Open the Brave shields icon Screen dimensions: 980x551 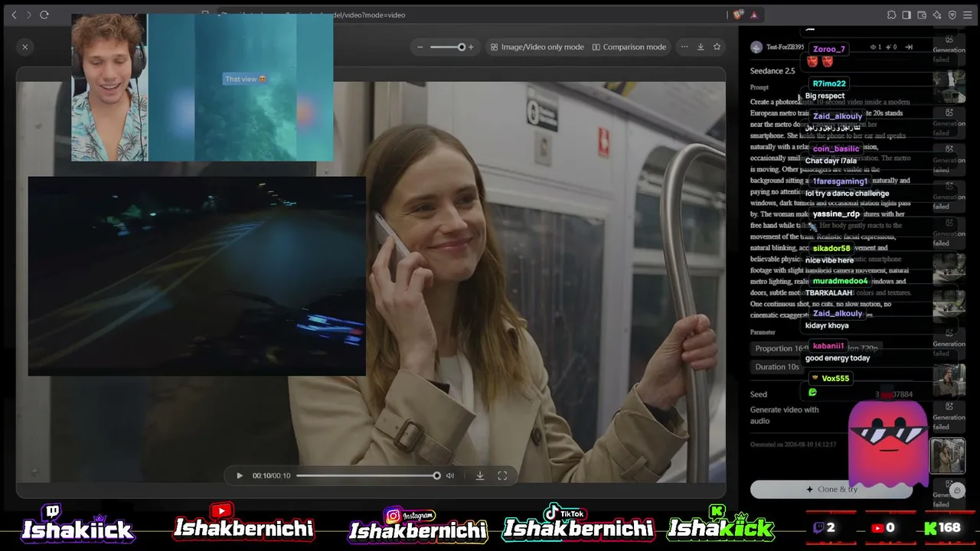738,15
